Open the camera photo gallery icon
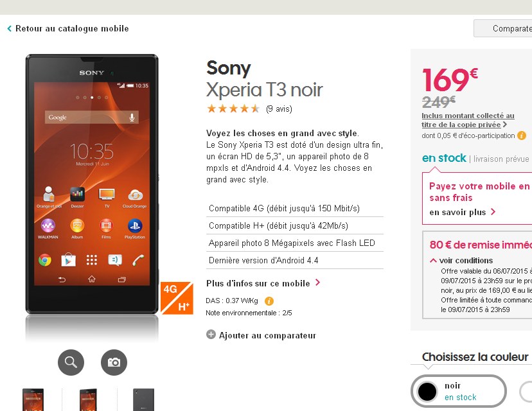Screen dimensions: 532x411 (x=114, y=362)
